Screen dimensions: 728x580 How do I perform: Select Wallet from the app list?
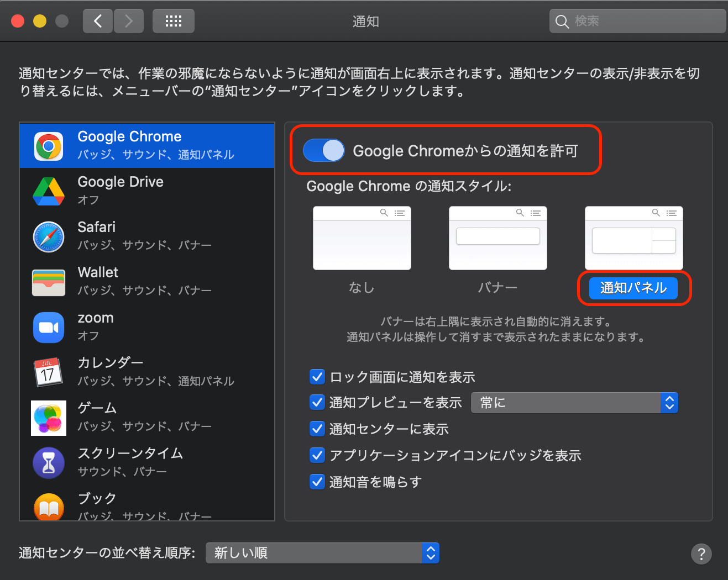48,282
